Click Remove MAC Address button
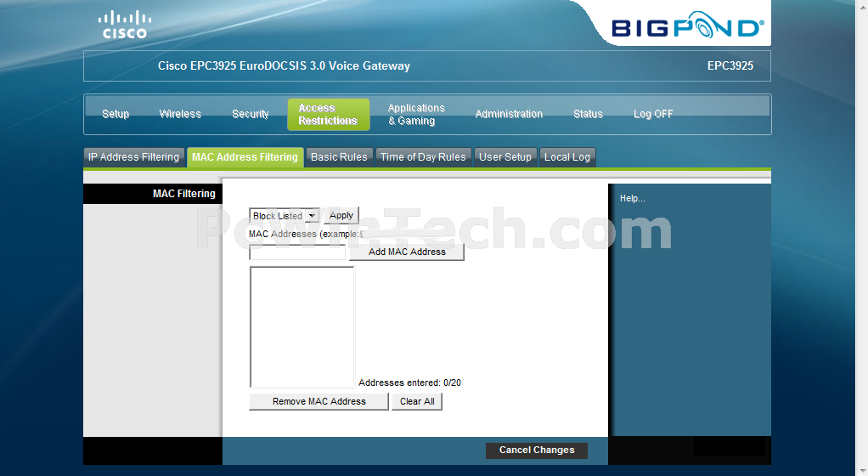This screenshot has height=476, width=868. point(318,402)
